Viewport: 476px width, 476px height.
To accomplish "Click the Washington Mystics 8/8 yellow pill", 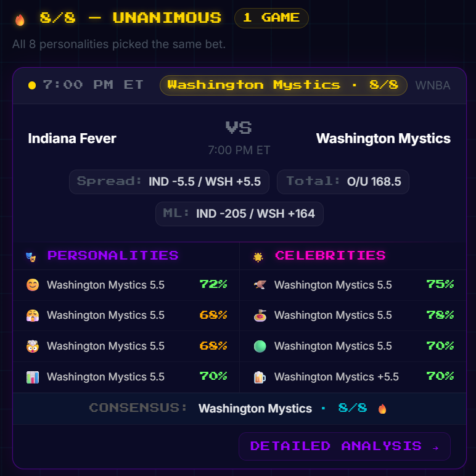I will [283, 85].
